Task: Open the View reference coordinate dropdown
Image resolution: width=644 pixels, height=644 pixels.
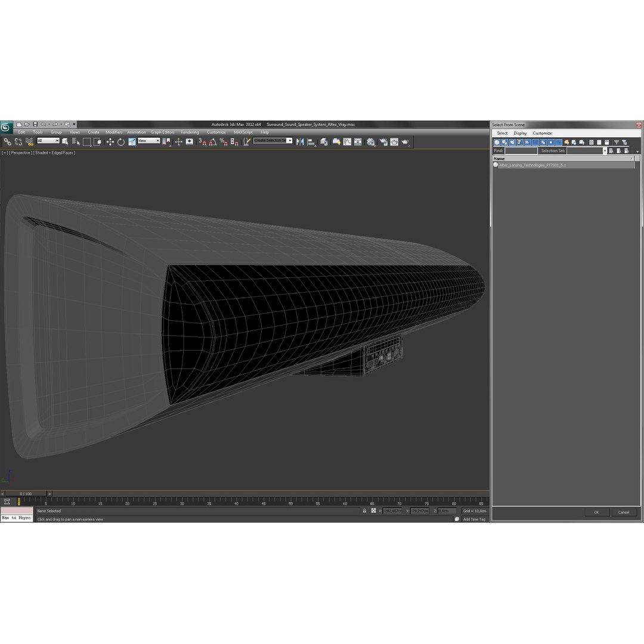Action: click(x=148, y=141)
